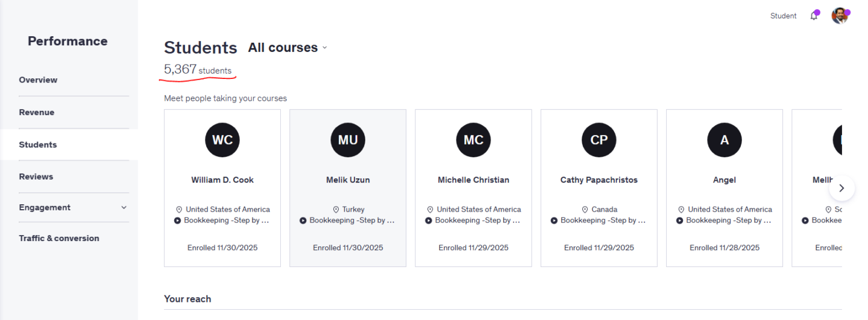This screenshot has width=868, height=320.
Task: Go to the Overview section
Action: pos(38,80)
